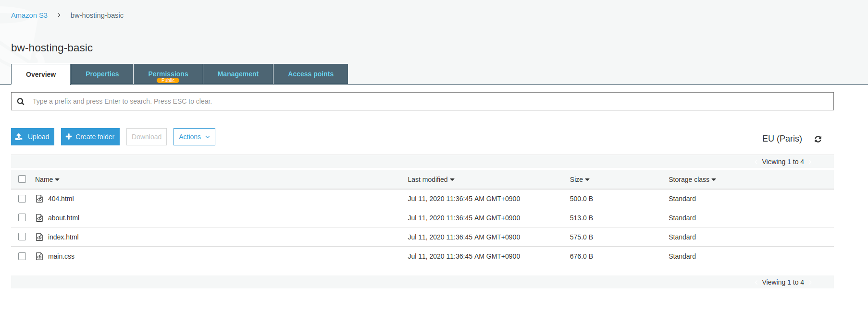The width and height of the screenshot is (868, 310).
Task: Toggle the select-all checkbox in header
Action: pyautogui.click(x=22, y=179)
